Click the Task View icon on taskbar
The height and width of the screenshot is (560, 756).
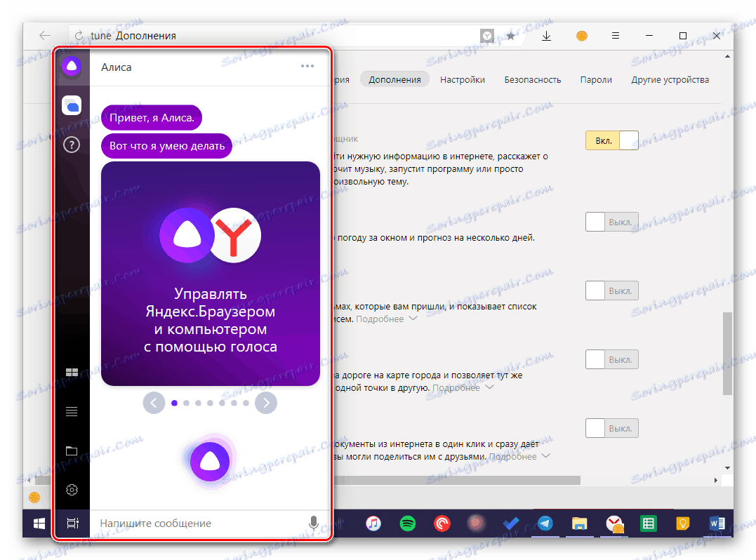click(73, 524)
